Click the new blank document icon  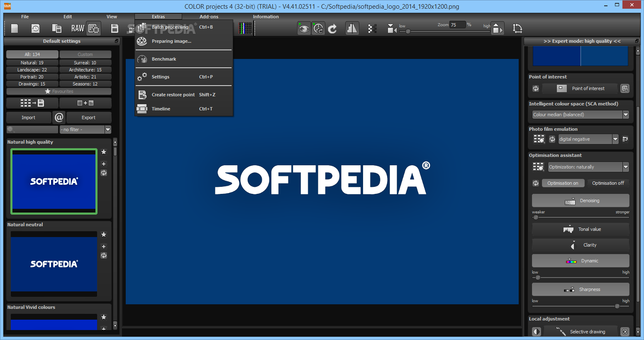pyautogui.click(x=15, y=28)
